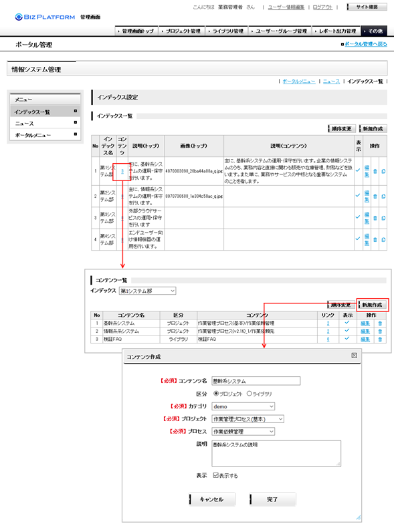394x532 pixels.
Task: Delete the 第3システム部 index row via trash icon
Action: click(x=375, y=218)
